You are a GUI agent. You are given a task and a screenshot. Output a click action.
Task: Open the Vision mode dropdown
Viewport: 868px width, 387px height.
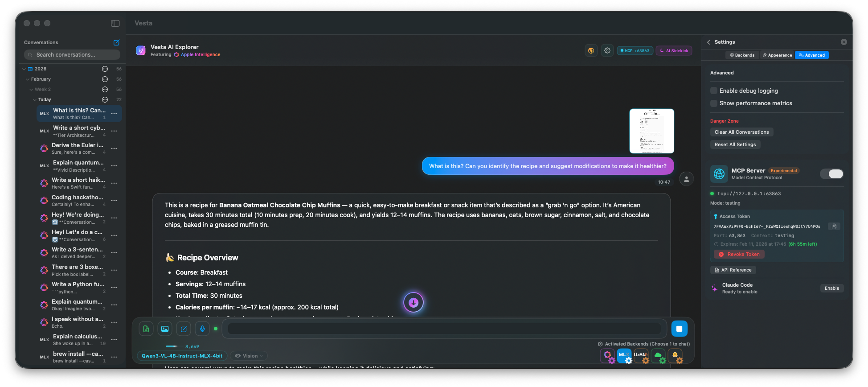click(250, 356)
